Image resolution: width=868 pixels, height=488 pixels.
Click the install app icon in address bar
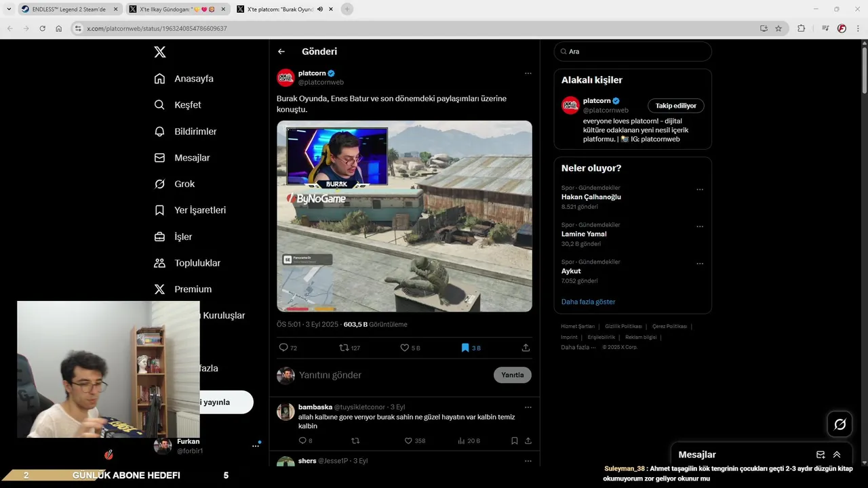click(x=764, y=28)
